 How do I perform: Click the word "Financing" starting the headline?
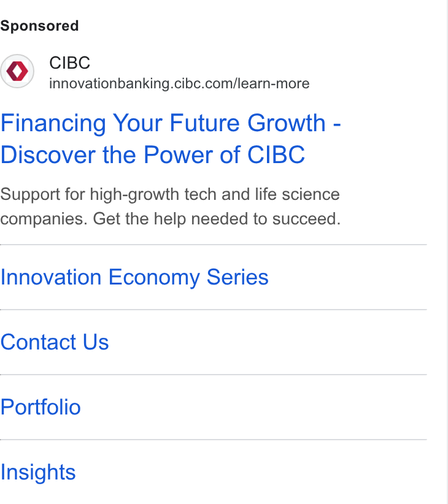tap(53, 123)
